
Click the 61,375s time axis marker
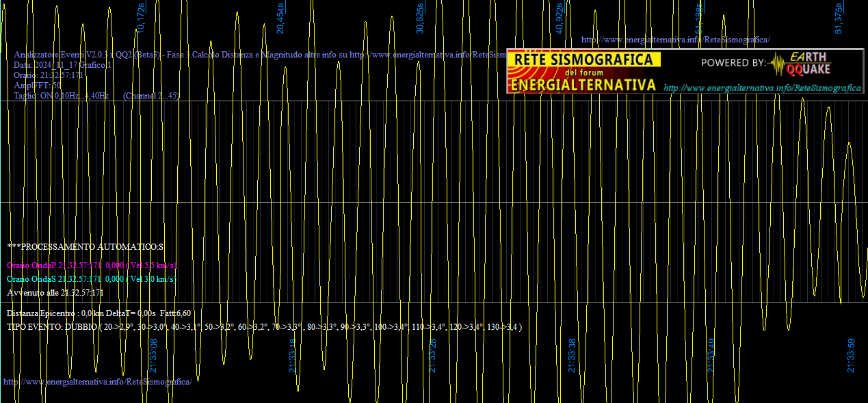(839, 18)
